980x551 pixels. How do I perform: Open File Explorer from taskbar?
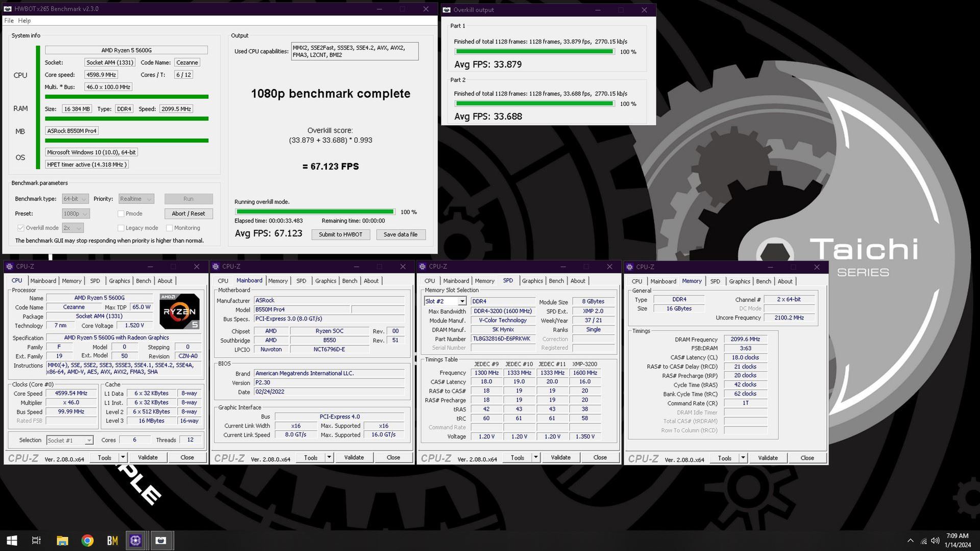point(62,540)
